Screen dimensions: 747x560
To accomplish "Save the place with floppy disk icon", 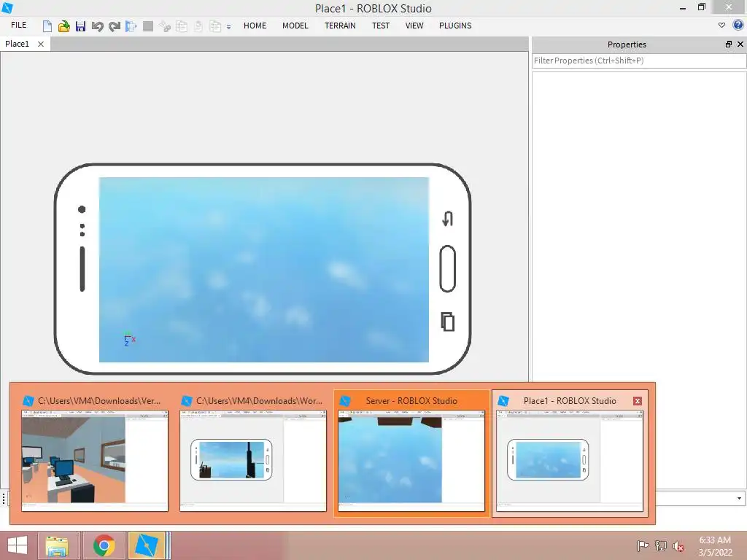I will (x=80, y=26).
